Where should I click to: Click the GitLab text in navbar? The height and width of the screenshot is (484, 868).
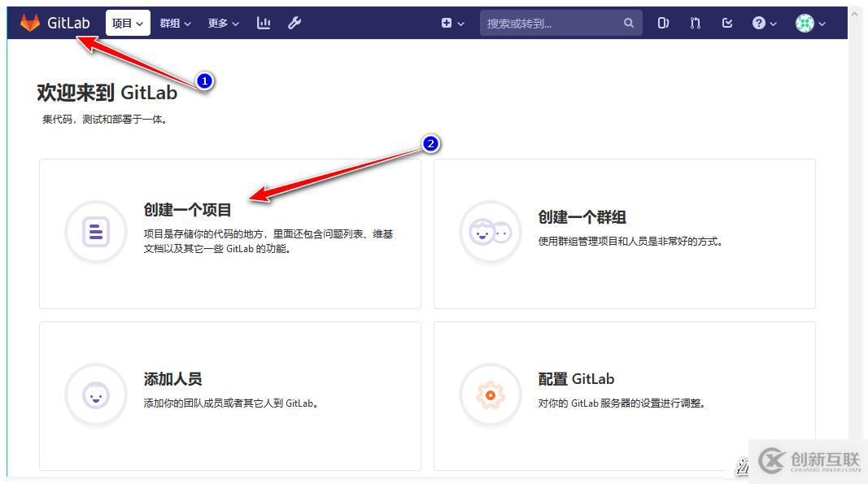68,23
